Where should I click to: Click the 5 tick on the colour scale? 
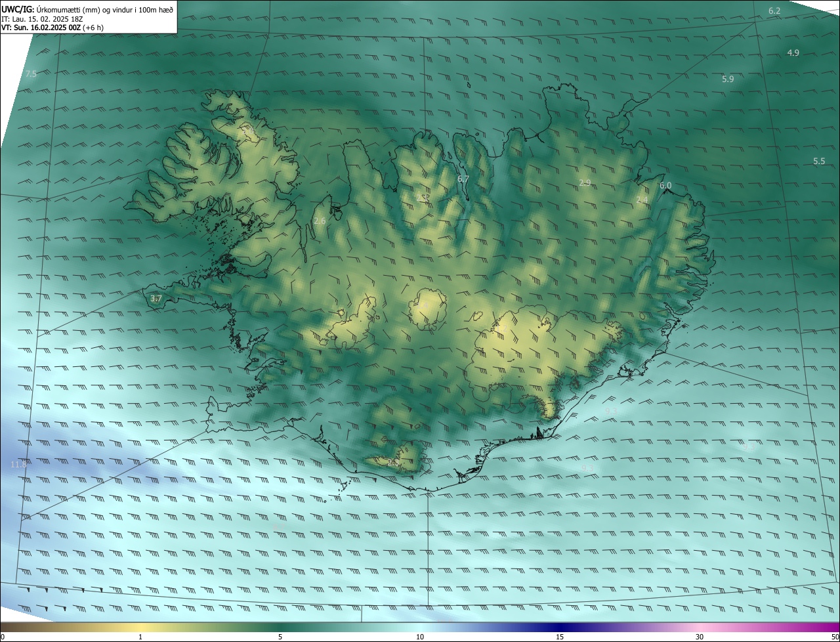[280, 637]
